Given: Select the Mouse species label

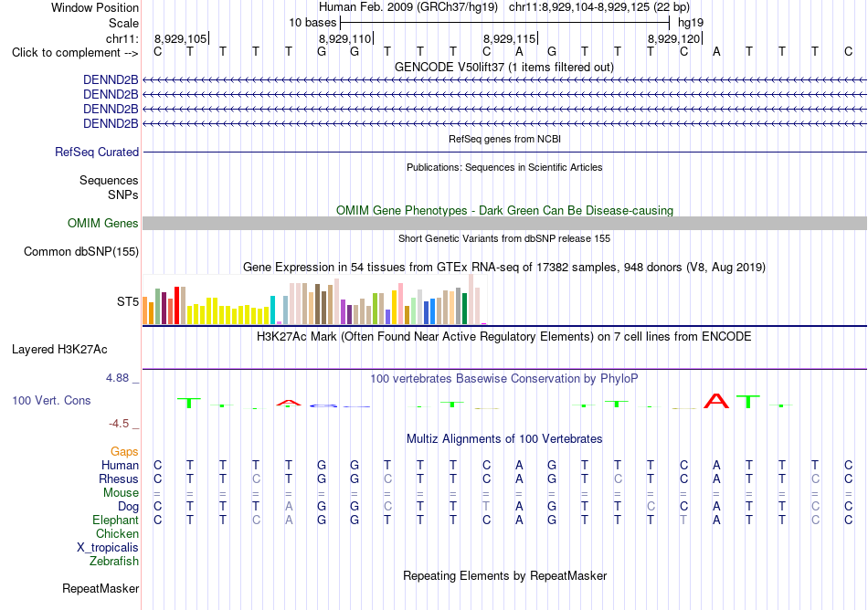Looking at the screenshot, I should pos(121,493).
